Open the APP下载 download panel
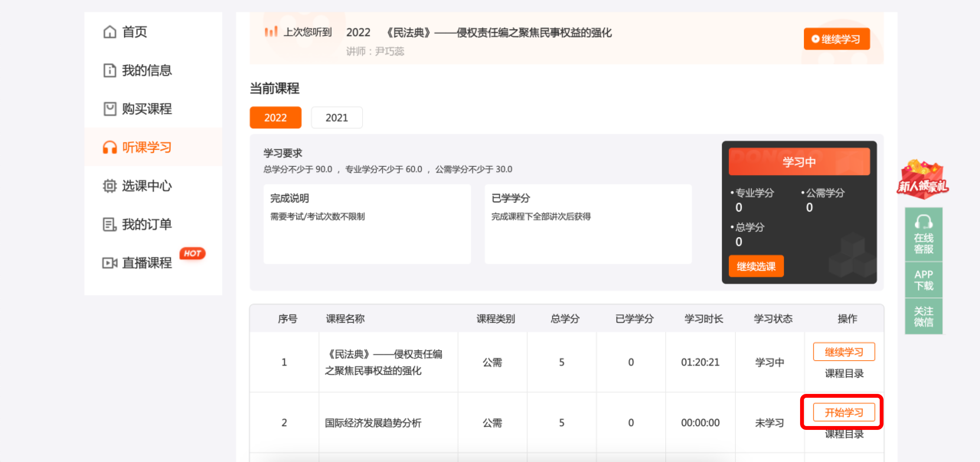Screen dimensions: 980x462 point(923,280)
